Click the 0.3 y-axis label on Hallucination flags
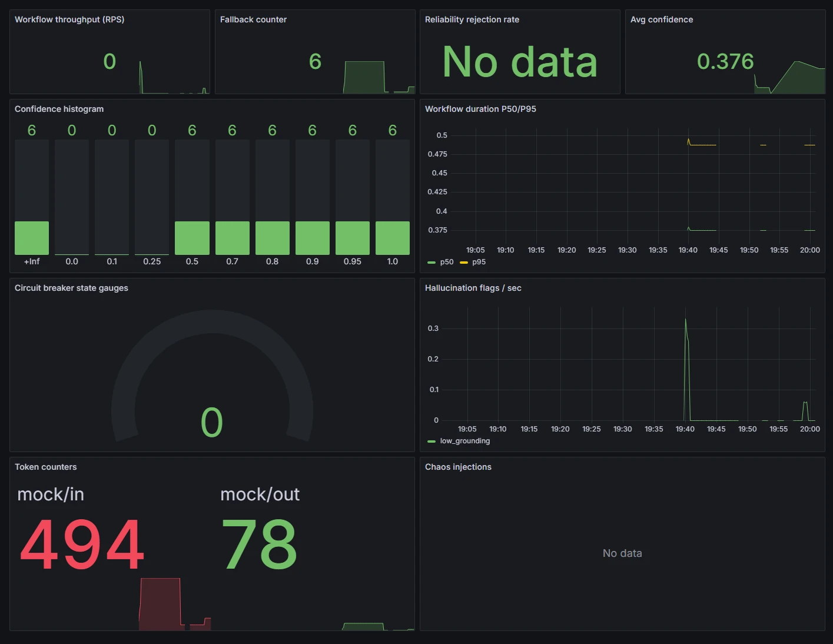 click(433, 328)
